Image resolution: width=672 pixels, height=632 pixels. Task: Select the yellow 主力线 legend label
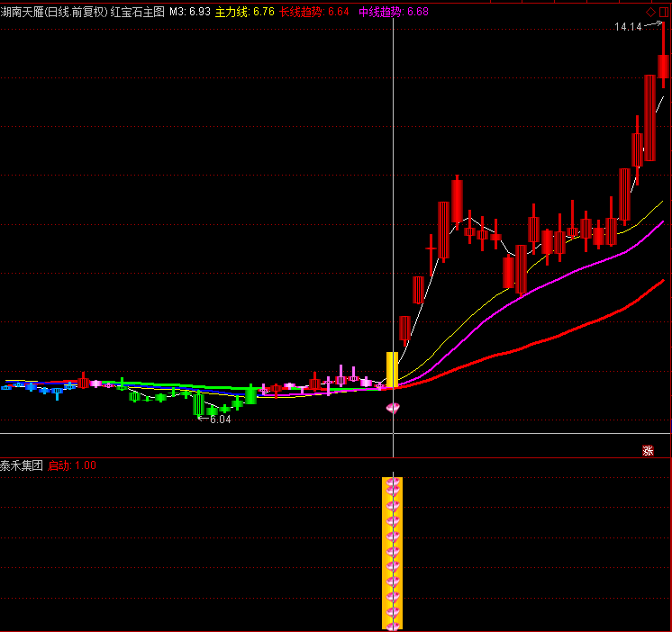[245, 12]
